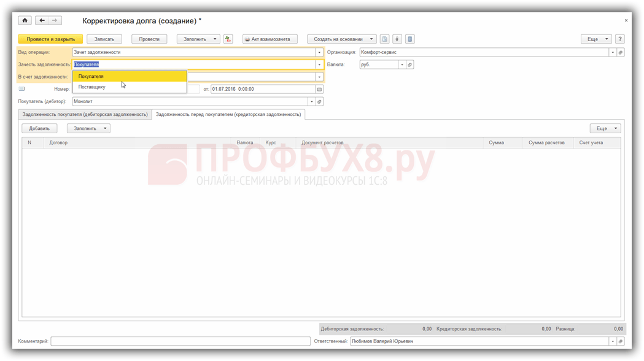Viewport: 644px width, 361px height.
Task: Open document report icon next to Создать на основании
Action: (x=384, y=39)
